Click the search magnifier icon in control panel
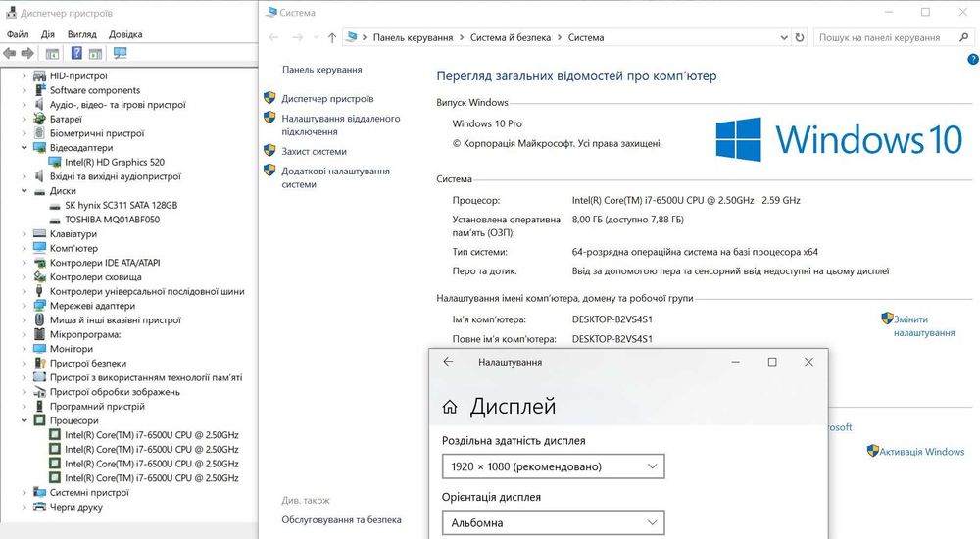Screen dimensions: 980x539 point(963,37)
